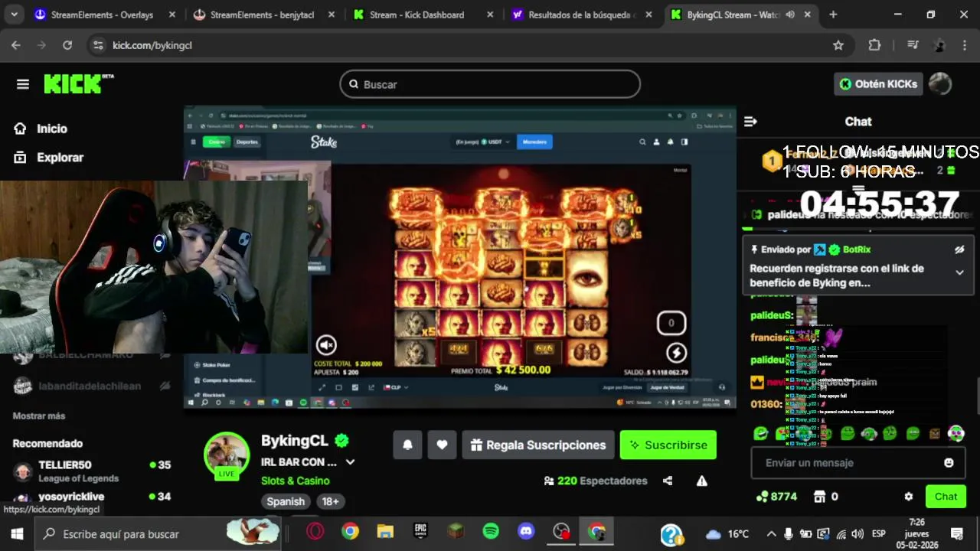Click the BotRix sender name
This screenshot has width=980, height=551.
click(x=857, y=249)
